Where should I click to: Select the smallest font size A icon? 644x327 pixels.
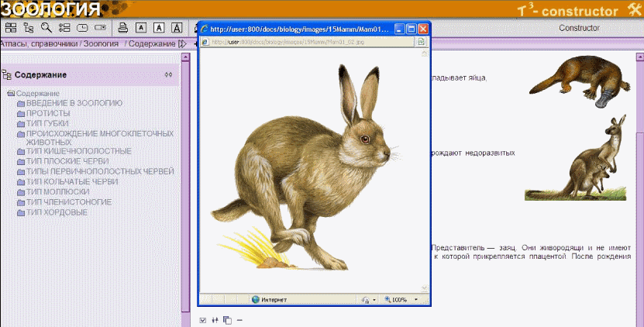(x=141, y=27)
